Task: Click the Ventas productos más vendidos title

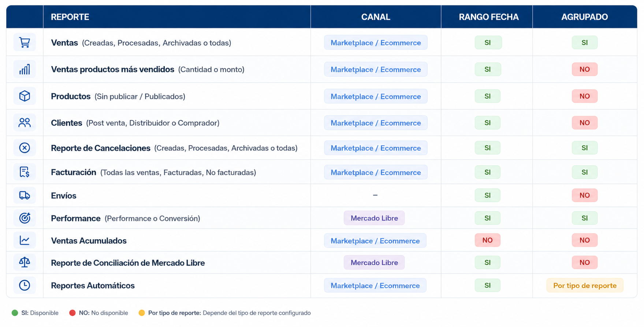Action: [112, 69]
